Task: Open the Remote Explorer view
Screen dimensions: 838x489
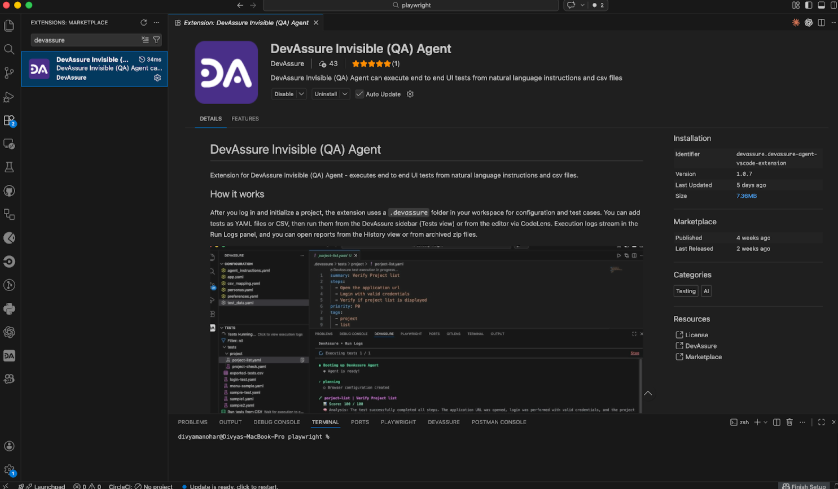Action: 9,144
